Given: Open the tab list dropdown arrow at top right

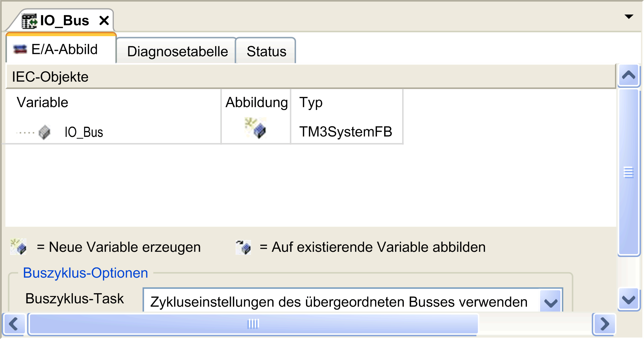Looking at the screenshot, I should tap(629, 17).
